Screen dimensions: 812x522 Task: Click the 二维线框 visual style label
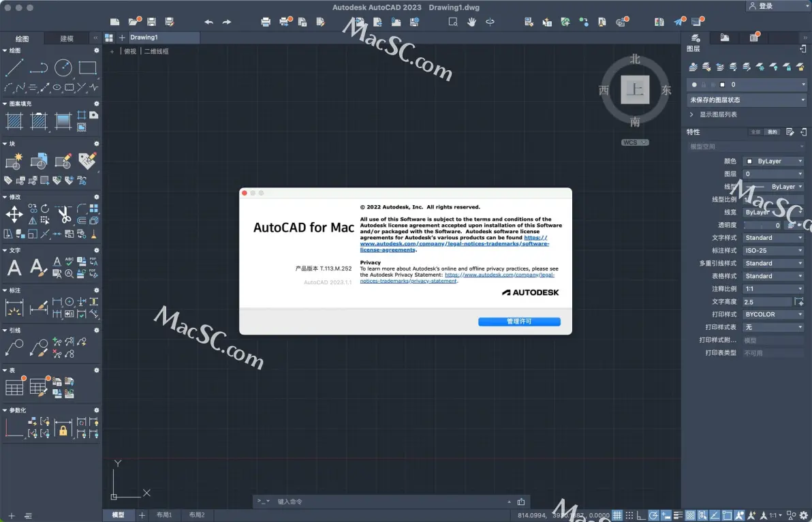157,51
